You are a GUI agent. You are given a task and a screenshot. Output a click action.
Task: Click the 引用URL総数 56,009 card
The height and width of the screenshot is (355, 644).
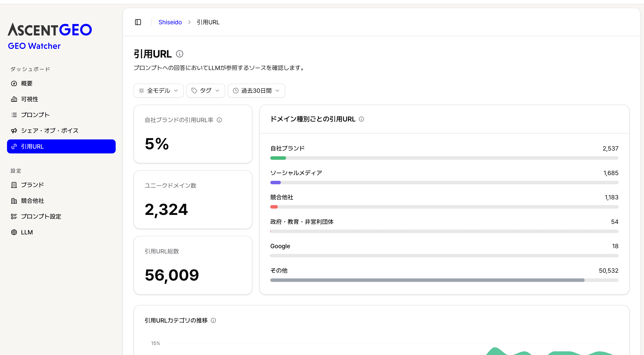click(193, 265)
